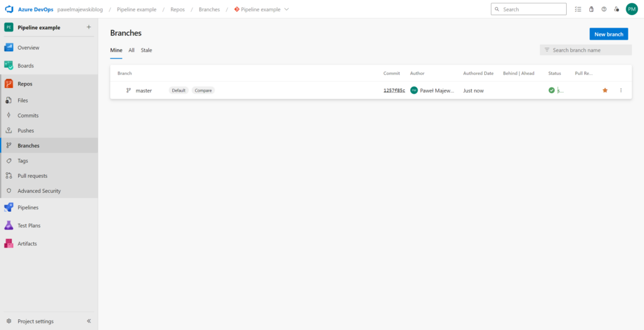The width and height of the screenshot is (644, 330).
Task: Toggle favorite star on master branch
Action: (x=605, y=91)
